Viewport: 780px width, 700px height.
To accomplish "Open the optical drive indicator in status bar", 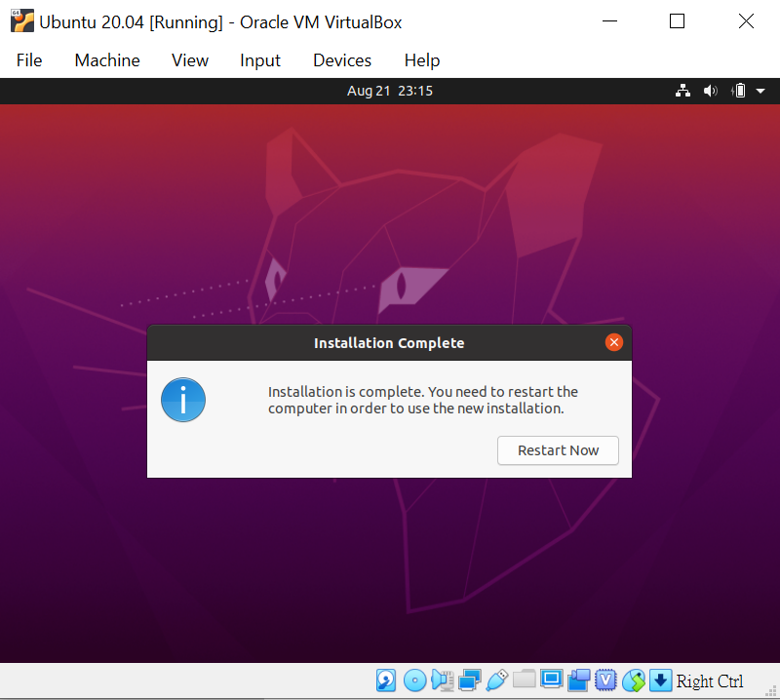I will [x=414, y=681].
